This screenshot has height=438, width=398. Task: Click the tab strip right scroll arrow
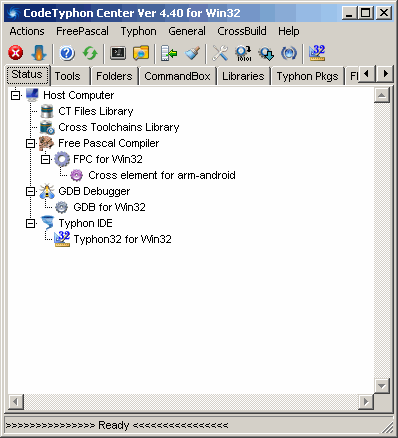385,73
